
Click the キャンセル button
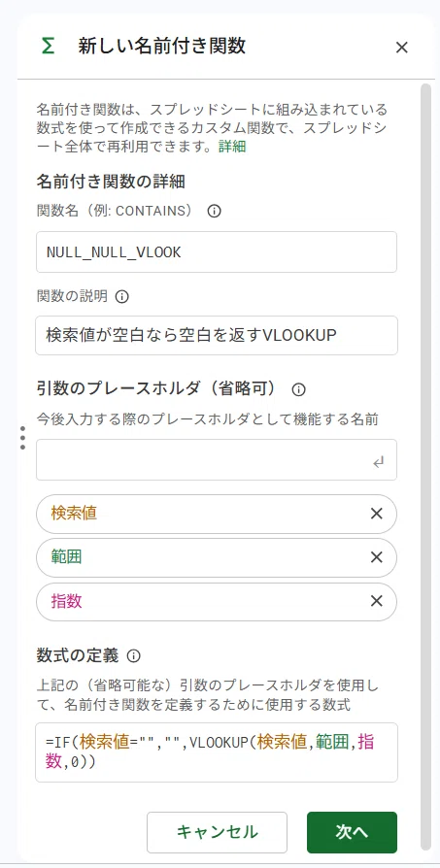217,832
